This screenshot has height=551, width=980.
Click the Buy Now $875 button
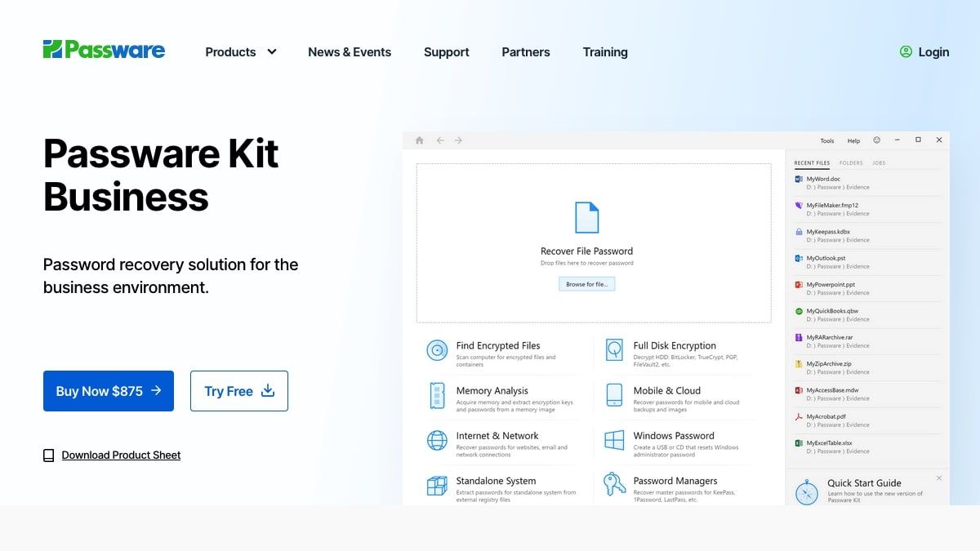108,391
